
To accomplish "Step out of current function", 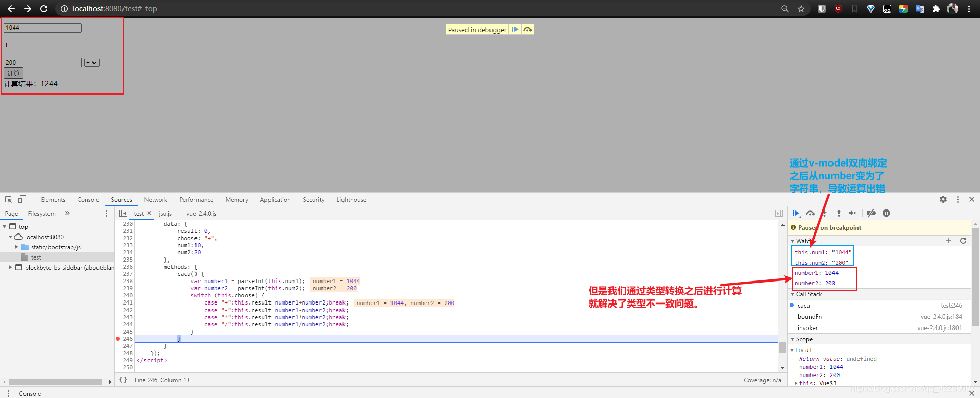I will (x=839, y=213).
